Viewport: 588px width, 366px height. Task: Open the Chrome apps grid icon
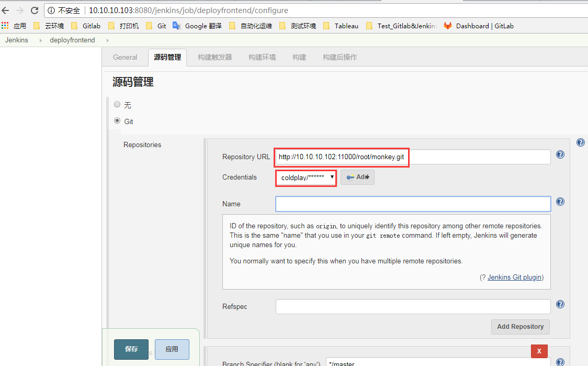[5, 26]
